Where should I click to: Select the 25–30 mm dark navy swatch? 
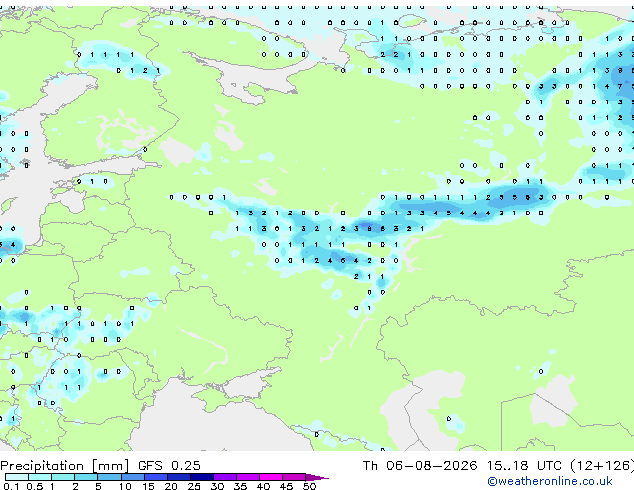click(202, 477)
